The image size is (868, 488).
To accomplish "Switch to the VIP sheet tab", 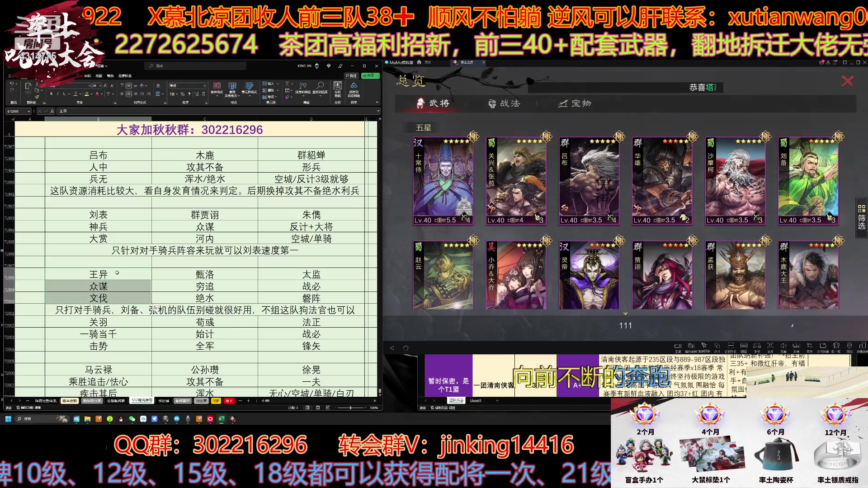I will pyautogui.click(x=216, y=401).
